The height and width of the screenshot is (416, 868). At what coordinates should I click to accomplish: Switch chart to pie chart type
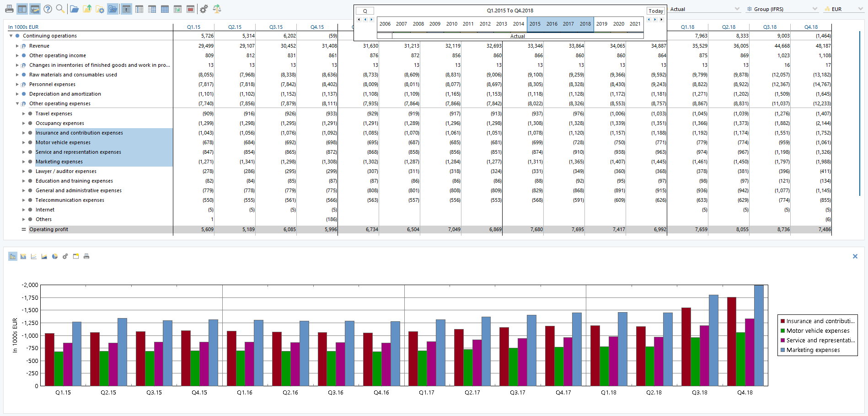55,256
